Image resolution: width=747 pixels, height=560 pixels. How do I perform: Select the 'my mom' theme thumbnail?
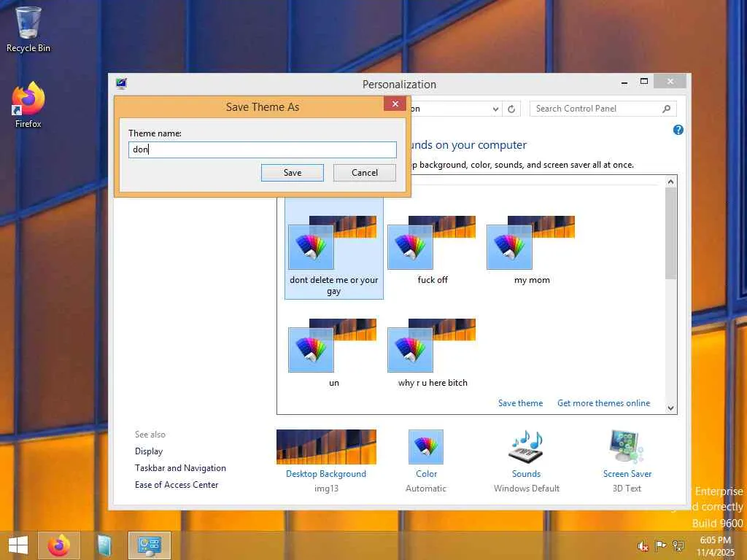coord(531,243)
